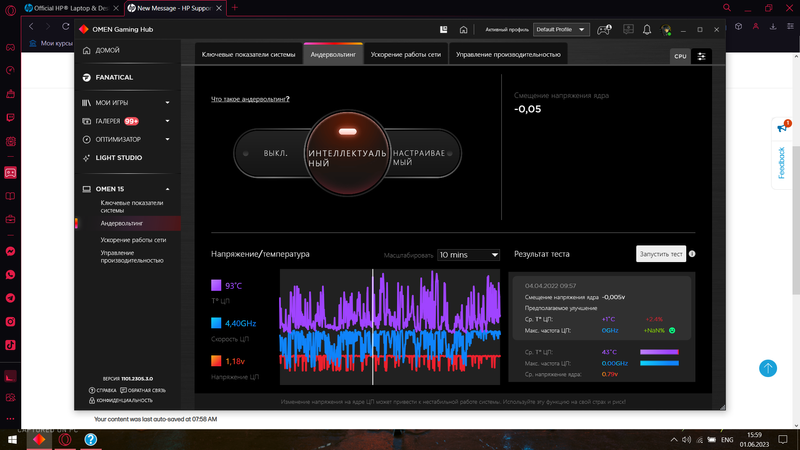Click the gamepad icon in OMEN header
The width and height of the screenshot is (800, 450).
coord(604,30)
